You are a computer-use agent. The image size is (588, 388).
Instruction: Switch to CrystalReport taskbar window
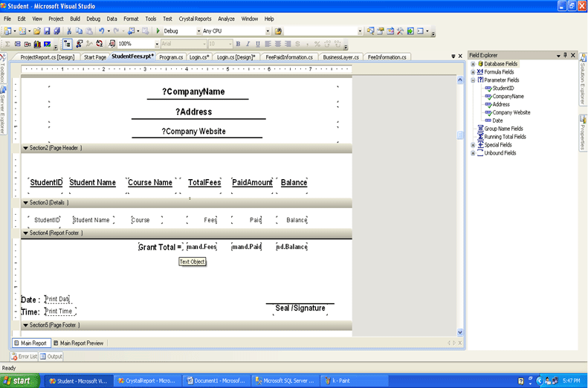click(146, 381)
